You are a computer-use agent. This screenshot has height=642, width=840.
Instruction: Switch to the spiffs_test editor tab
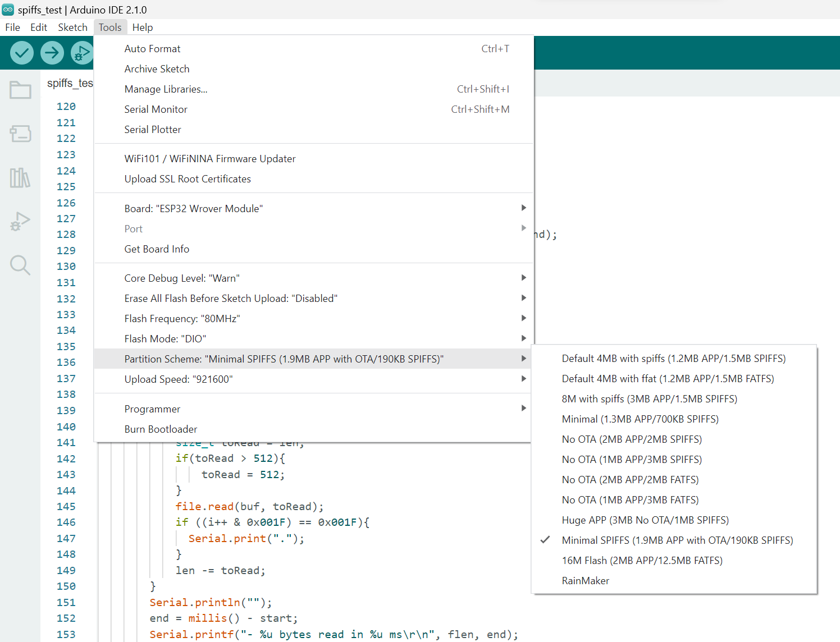click(x=70, y=83)
